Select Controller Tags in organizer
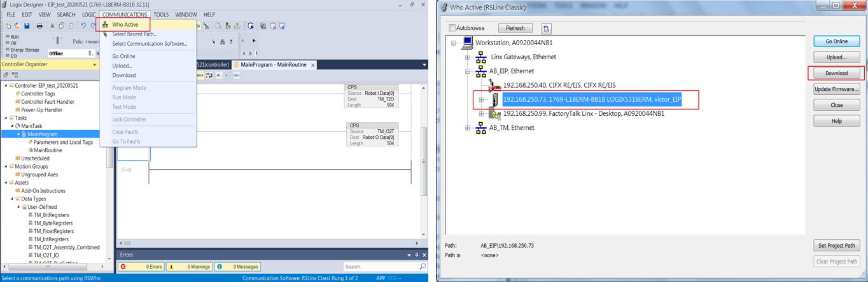This screenshot has width=868, height=282. pyautogui.click(x=38, y=94)
